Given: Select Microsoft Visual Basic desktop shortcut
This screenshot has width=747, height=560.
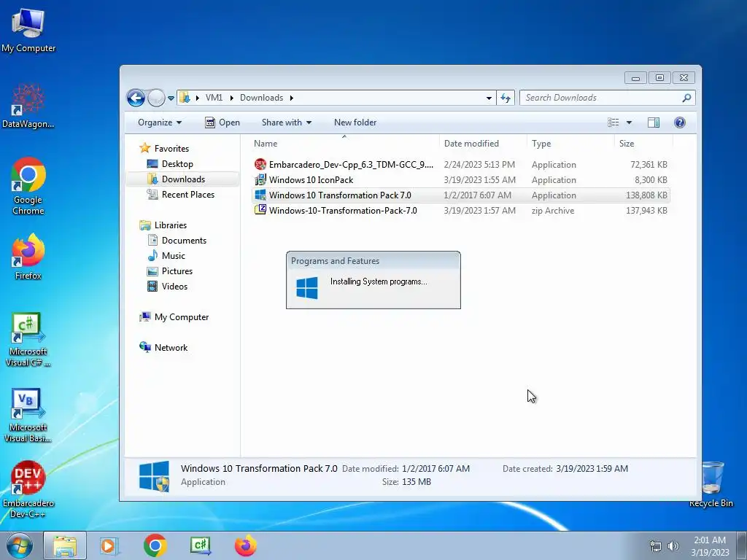Looking at the screenshot, I should coord(28,415).
